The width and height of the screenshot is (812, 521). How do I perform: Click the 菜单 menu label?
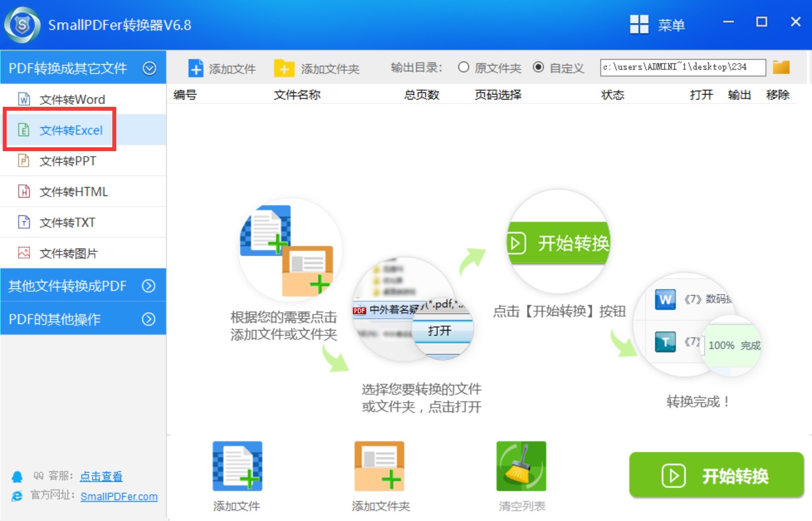click(x=671, y=25)
